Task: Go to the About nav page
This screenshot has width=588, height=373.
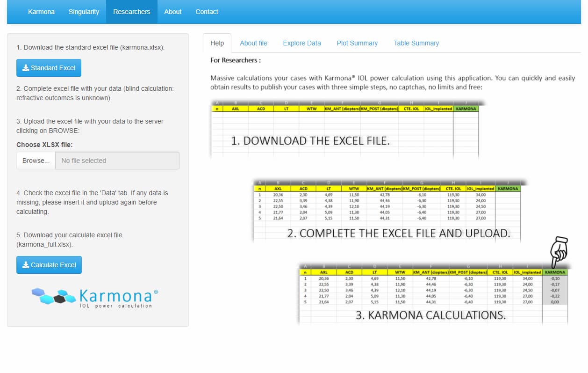Action: pos(173,12)
